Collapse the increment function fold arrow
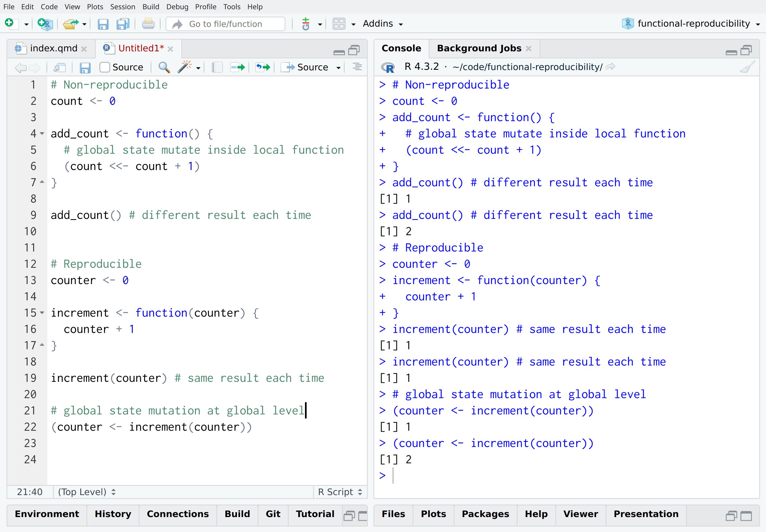The height and width of the screenshot is (532, 766). click(x=42, y=313)
